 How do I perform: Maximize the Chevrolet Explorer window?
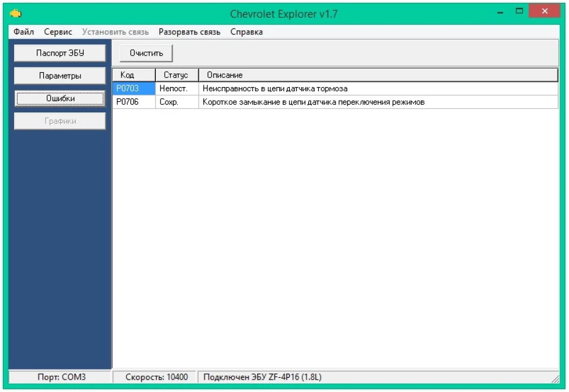(519, 12)
